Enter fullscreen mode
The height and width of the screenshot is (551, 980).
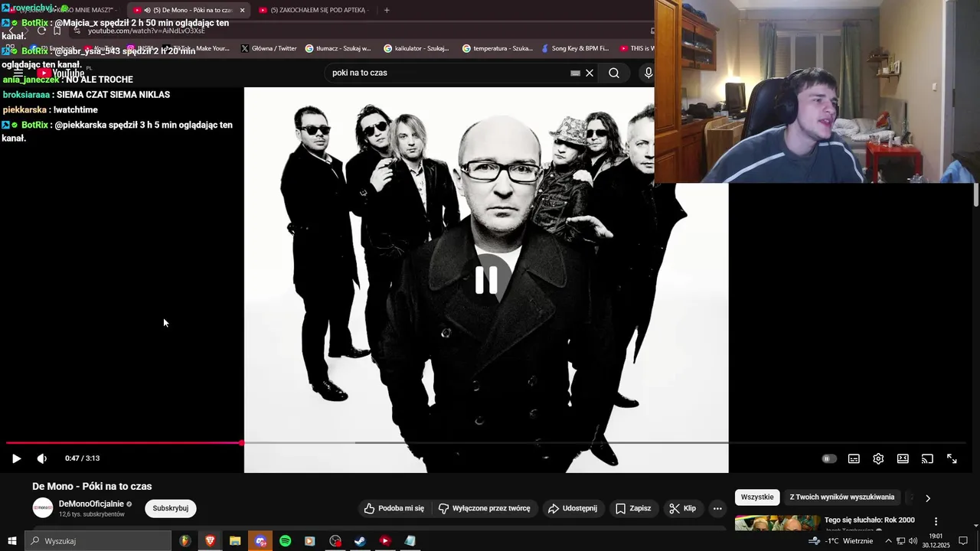tap(952, 458)
